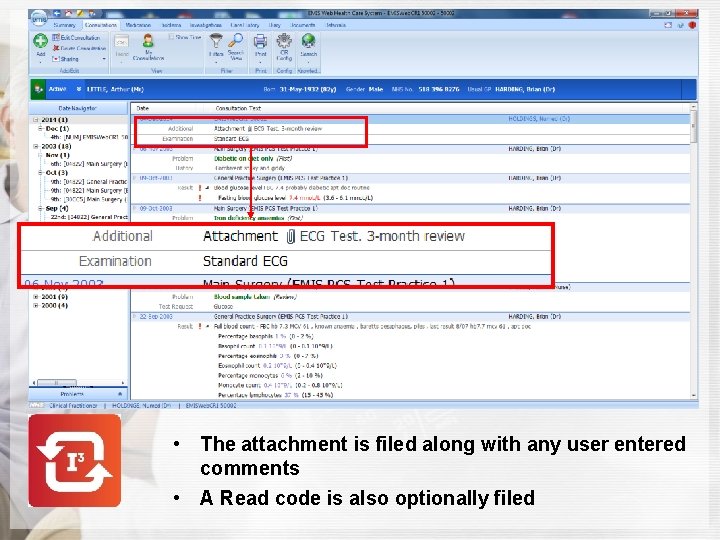Collapse the 2003 (18) year node
The width and height of the screenshot is (720, 540).
pos(36,146)
